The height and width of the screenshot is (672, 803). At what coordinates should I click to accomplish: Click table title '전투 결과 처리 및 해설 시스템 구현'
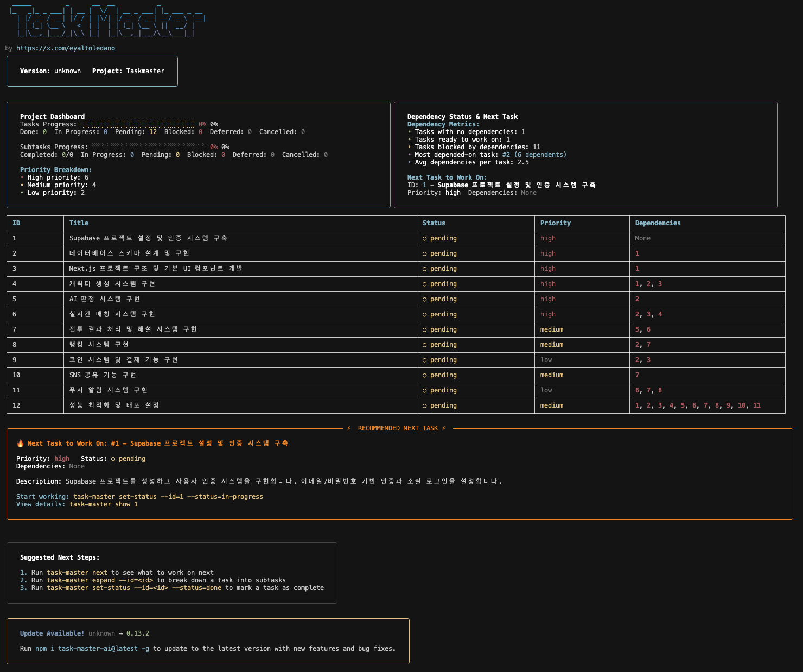coord(133,329)
